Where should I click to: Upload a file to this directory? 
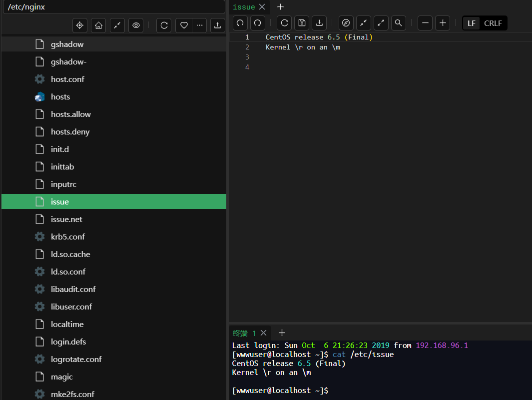tap(218, 25)
